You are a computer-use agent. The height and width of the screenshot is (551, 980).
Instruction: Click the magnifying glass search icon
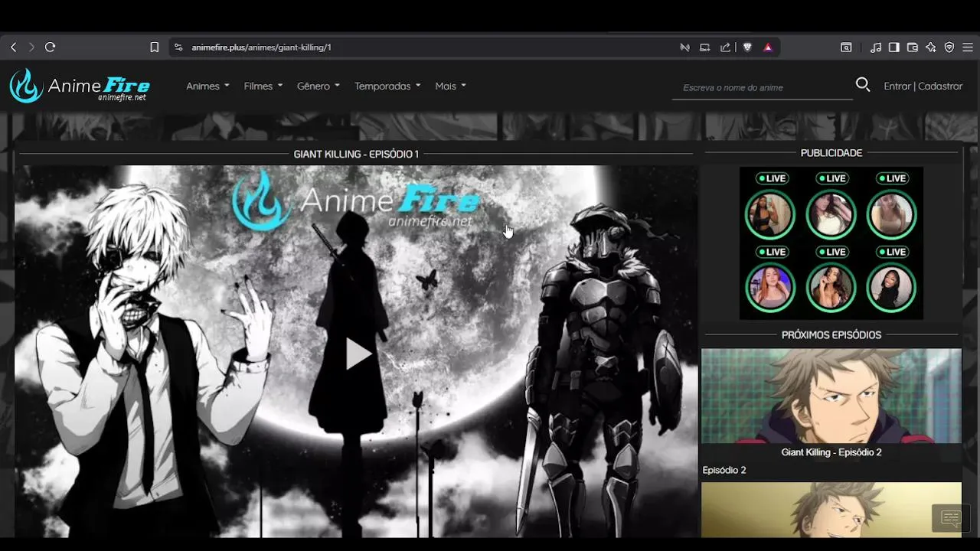coord(863,85)
